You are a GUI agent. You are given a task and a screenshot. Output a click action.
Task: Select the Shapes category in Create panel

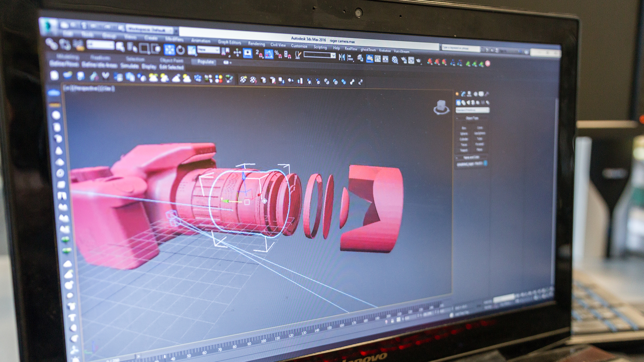coord(463,103)
